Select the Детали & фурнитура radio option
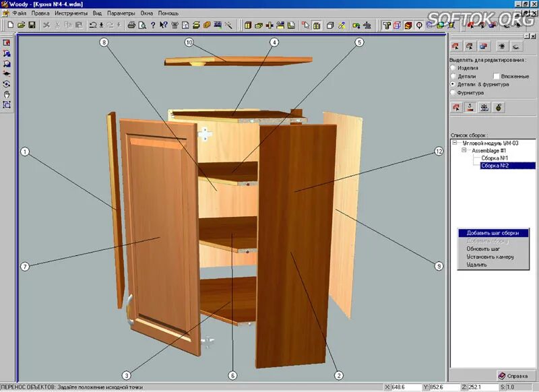Viewport: 539px width, 392px height. [x=480, y=84]
